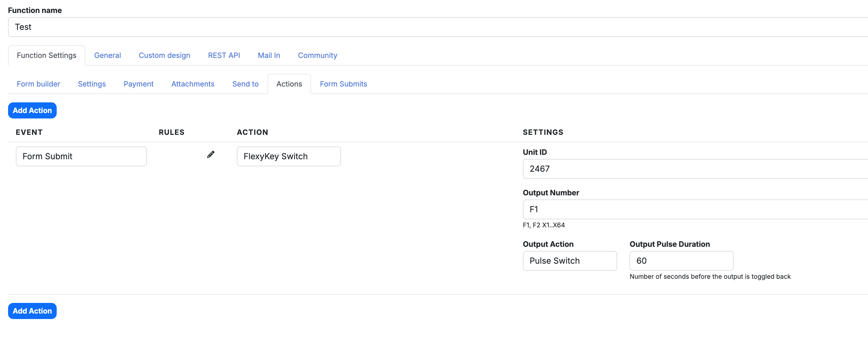Open the FlexyKey Switch action dropdown
The width and height of the screenshot is (868, 345).
pos(288,156)
